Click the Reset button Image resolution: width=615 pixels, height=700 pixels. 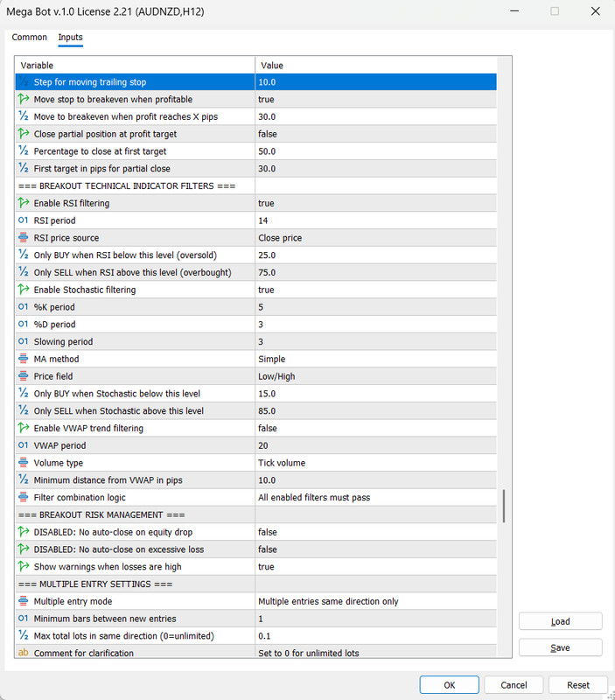point(578,685)
